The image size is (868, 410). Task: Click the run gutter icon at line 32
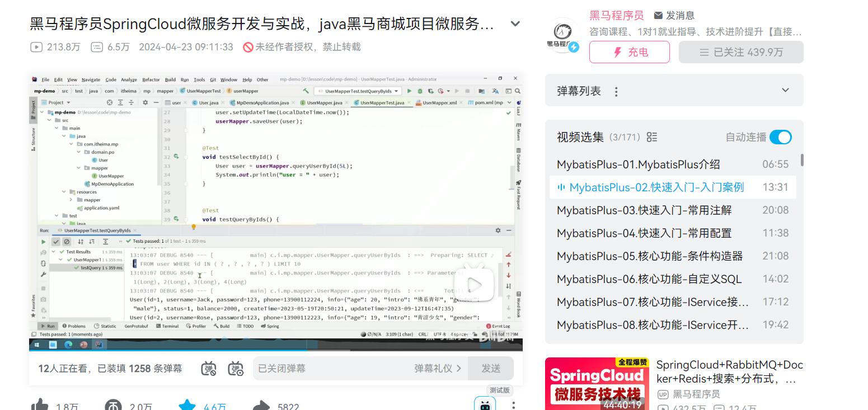pyautogui.click(x=176, y=157)
